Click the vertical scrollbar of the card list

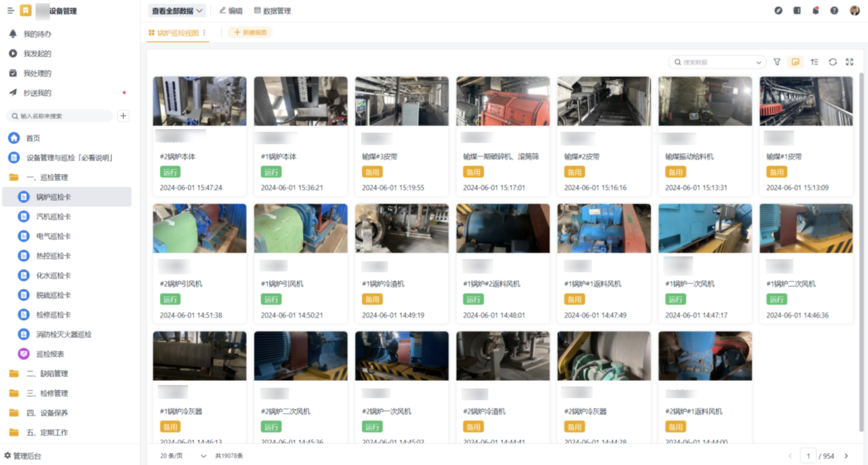(x=861, y=253)
